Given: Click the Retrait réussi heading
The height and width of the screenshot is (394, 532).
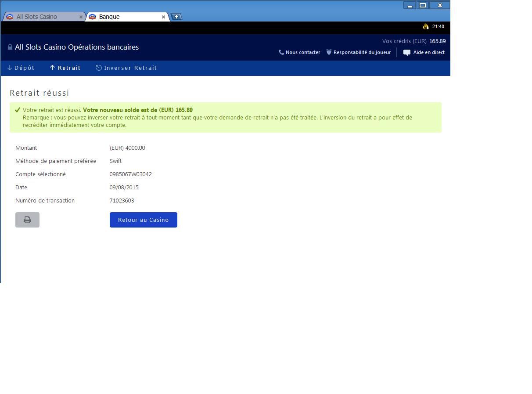Looking at the screenshot, I should 40,93.
